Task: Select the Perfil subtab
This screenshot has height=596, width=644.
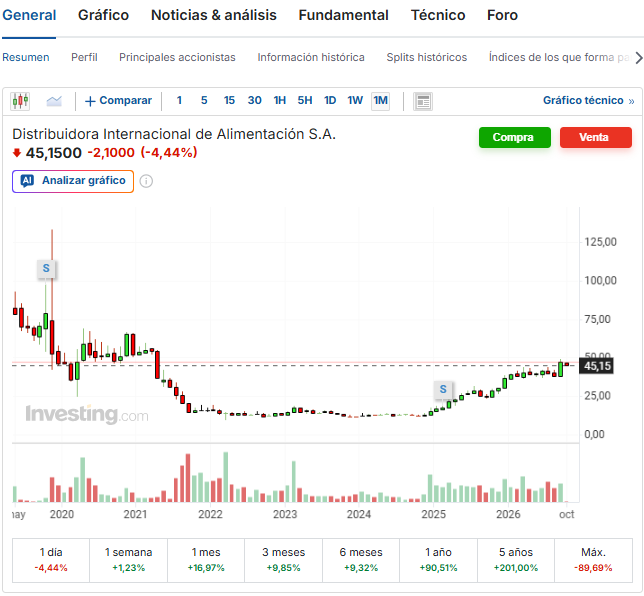Action: coord(84,58)
